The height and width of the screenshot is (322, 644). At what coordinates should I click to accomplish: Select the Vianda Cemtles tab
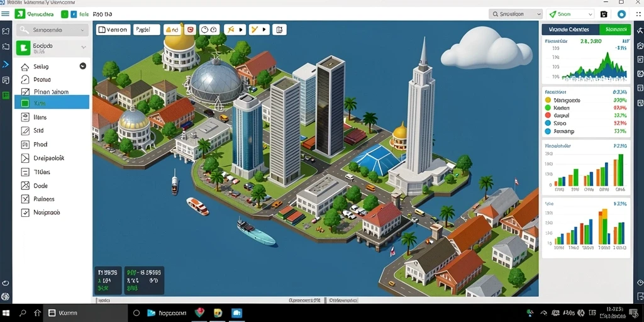coord(570,30)
